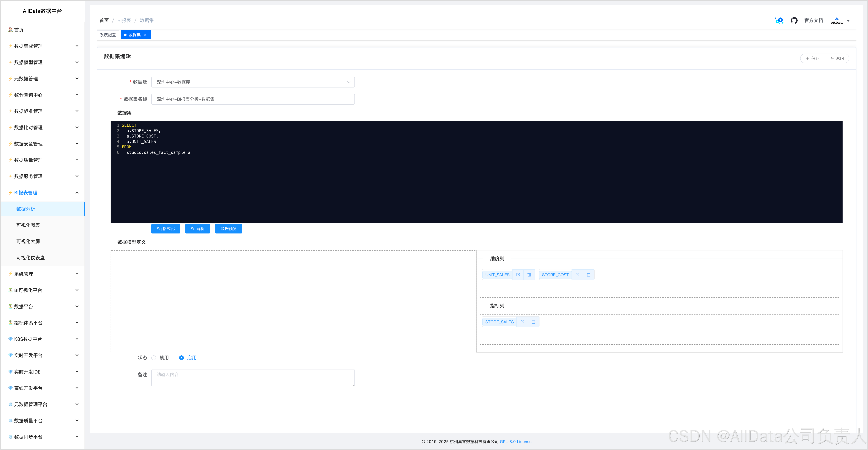Delete the STORE_SALES metric column
Image resolution: width=868 pixels, height=450 pixels.
533,322
